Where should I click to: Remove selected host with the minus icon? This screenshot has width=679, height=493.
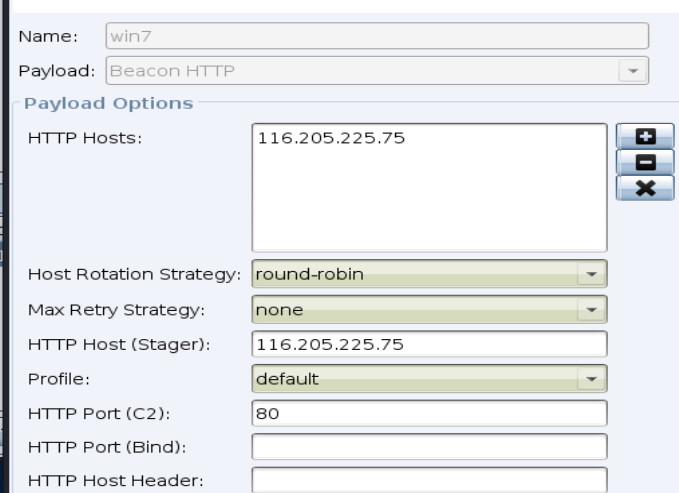point(645,162)
